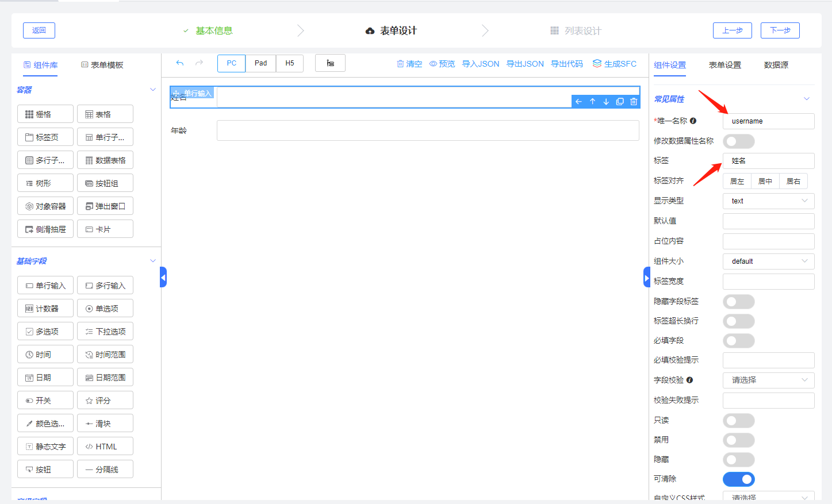832x504 pixels.
Task: Click the copy icon on selected field
Action: coord(620,102)
